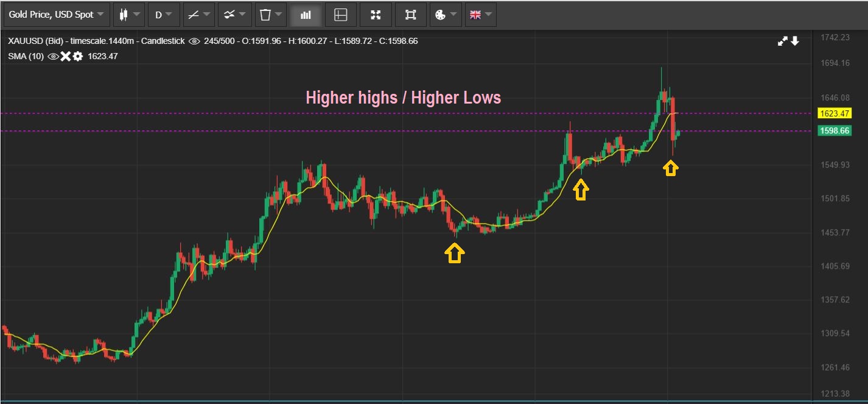
Task: Click the download arrow at chart top-right
Action: tap(795, 41)
